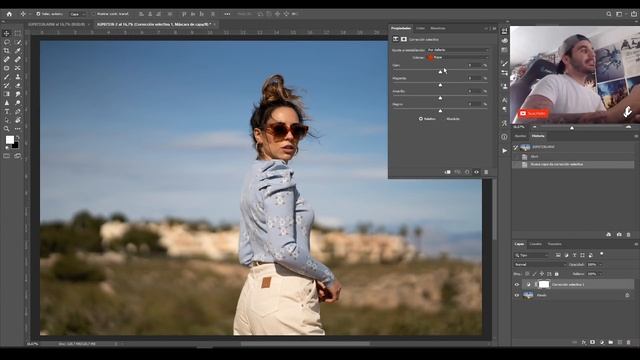This screenshot has height=360, width=640.
Task: Delete adjustment via Properties panel trash icon
Action: click(486, 172)
